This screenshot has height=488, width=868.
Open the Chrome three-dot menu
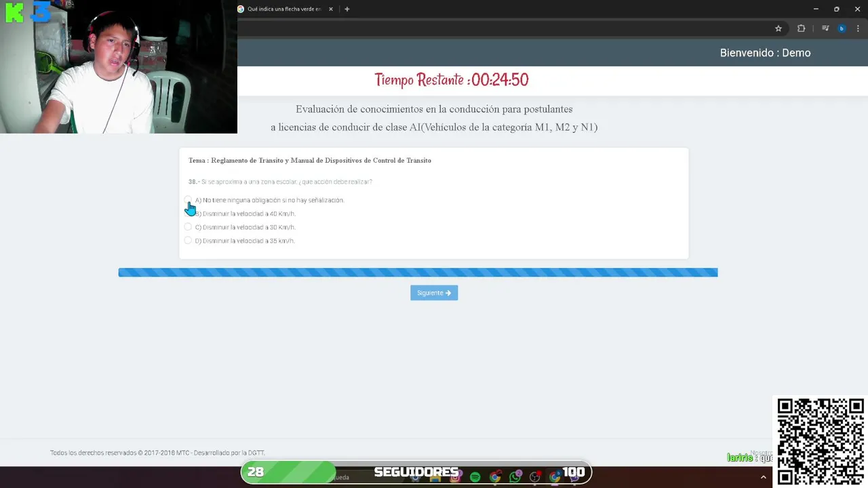click(x=859, y=28)
